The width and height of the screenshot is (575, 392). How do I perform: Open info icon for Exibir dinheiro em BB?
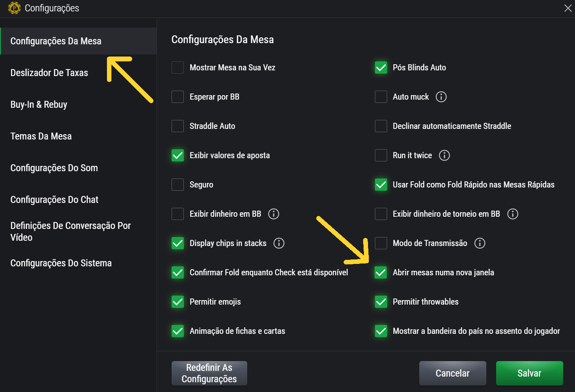[274, 214]
